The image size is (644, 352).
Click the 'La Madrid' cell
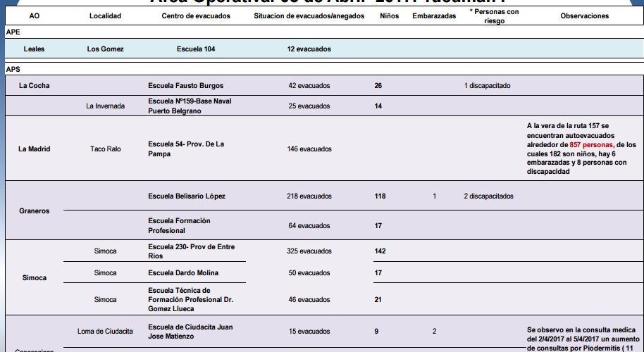pyautogui.click(x=34, y=149)
